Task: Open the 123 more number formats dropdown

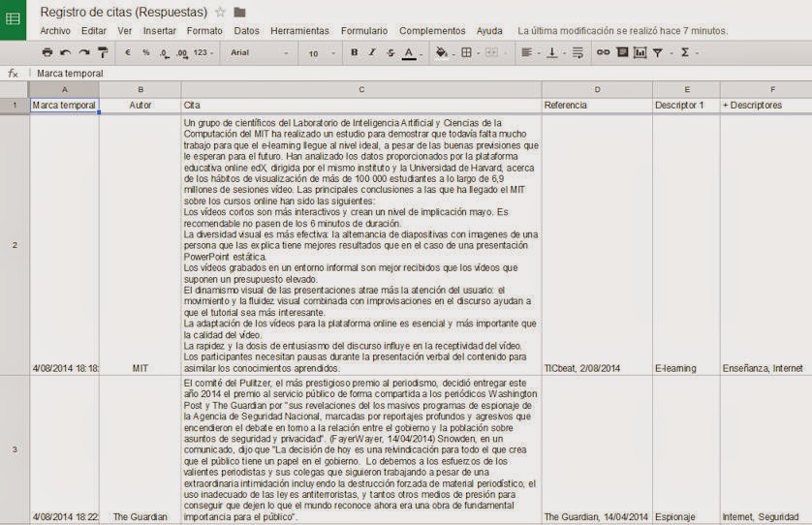Action: coord(203,52)
